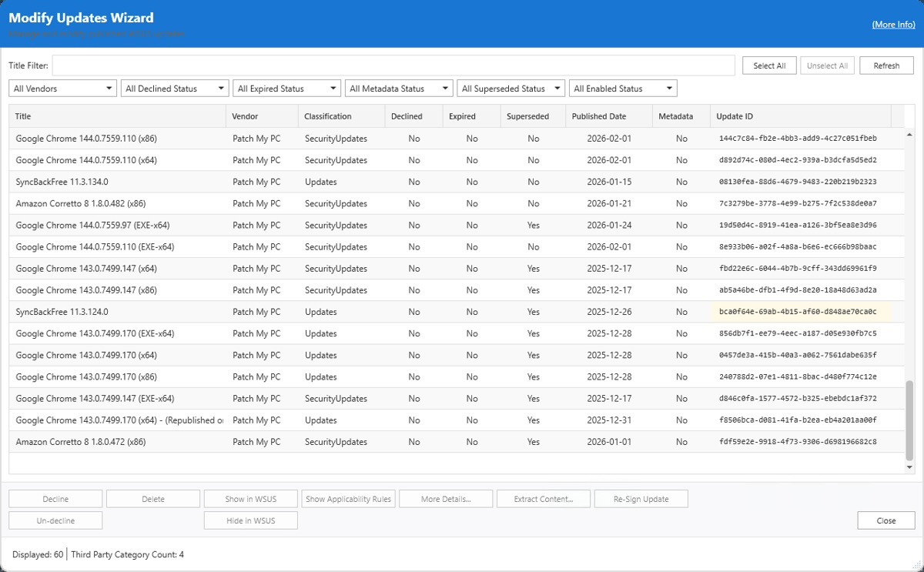The height and width of the screenshot is (572, 924).
Task: Click the Delete button
Action: (x=153, y=499)
